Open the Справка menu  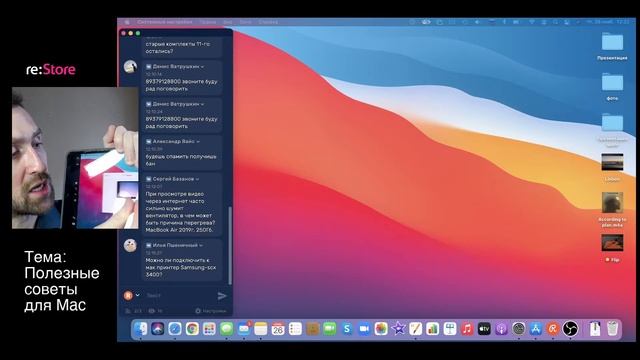pos(268,22)
